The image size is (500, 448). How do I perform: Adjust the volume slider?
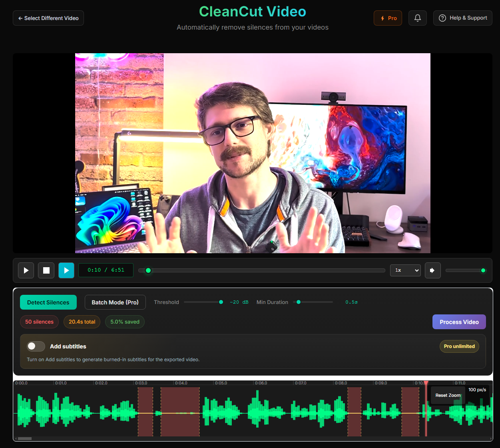tap(466, 270)
